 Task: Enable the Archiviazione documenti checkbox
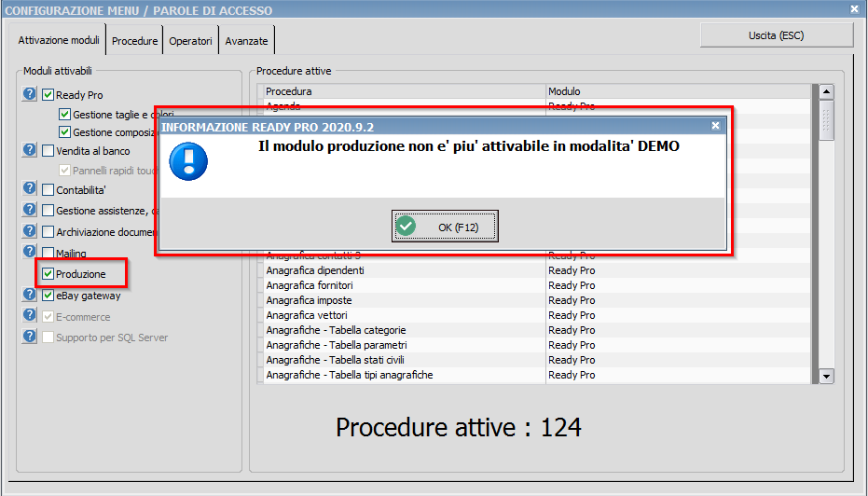pos(48,231)
